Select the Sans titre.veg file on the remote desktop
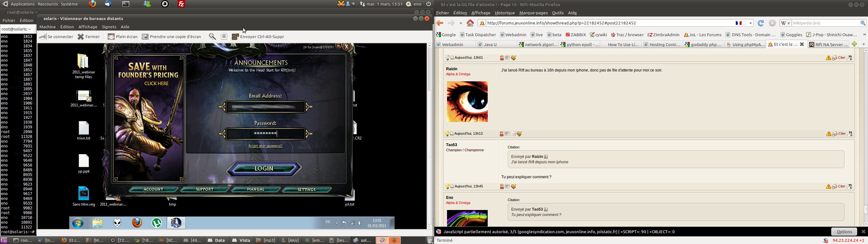Viewport: 868px width, 244px height. pyautogui.click(x=84, y=196)
